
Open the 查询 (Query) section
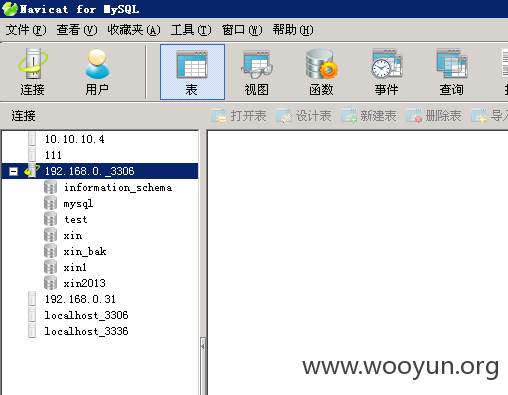451,72
